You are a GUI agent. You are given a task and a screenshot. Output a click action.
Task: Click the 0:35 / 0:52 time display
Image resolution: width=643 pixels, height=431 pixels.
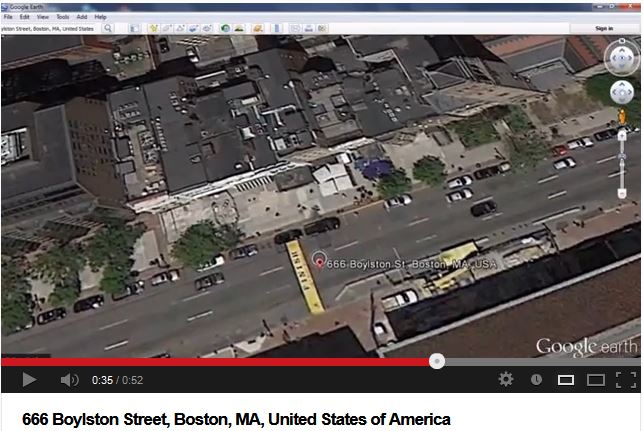tap(118, 380)
